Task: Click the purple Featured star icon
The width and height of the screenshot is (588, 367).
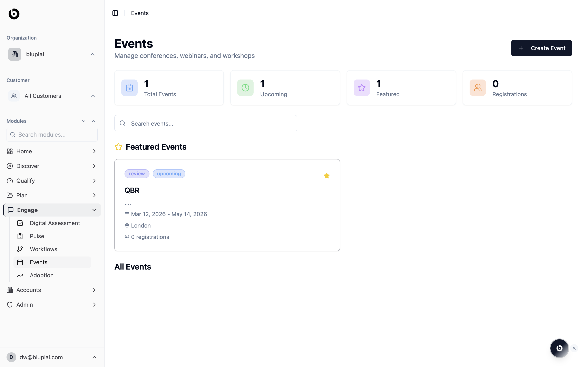Action: point(362,88)
